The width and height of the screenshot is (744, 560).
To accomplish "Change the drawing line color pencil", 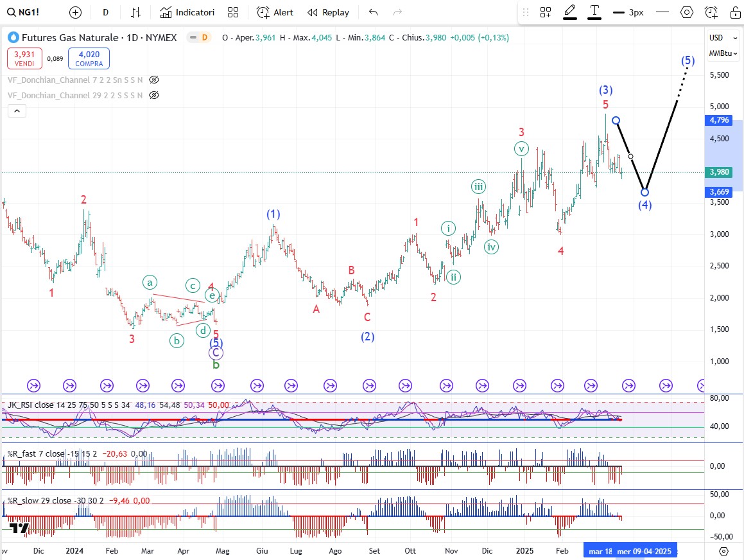I will coord(570,12).
